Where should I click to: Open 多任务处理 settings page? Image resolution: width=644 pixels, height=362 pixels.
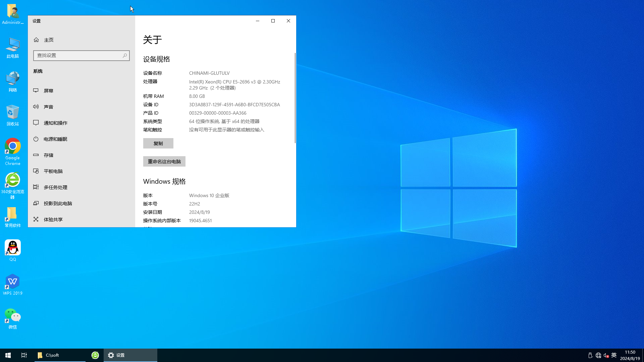click(82, 187)
